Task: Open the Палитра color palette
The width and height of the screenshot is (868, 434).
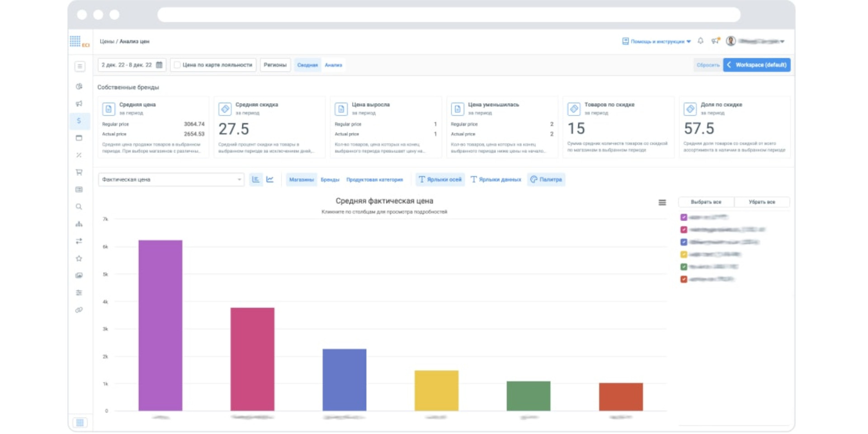Action: 546,179
